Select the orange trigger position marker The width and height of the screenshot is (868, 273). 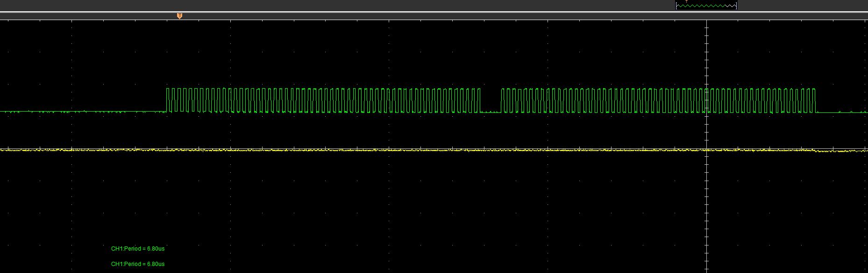[x=179, y=16]
